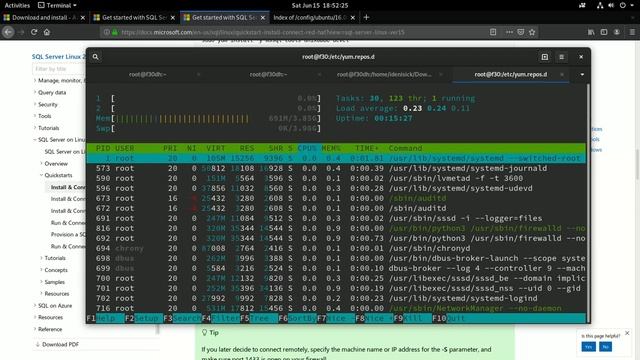Open system power menu icon
The width and height of the screenshot is (640, 360).
coord(622,5)
